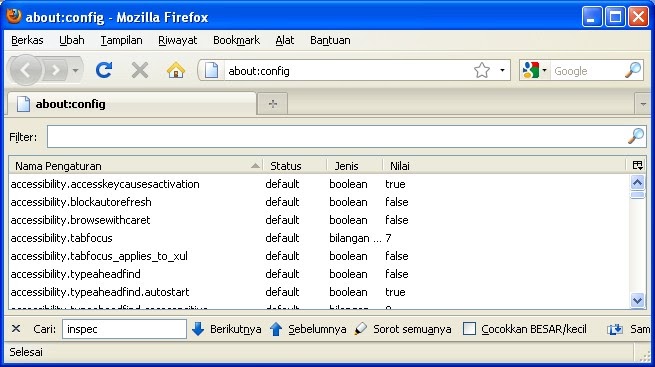Minimize the Firefox window
The image size is (655, 367).
[592, 17]
